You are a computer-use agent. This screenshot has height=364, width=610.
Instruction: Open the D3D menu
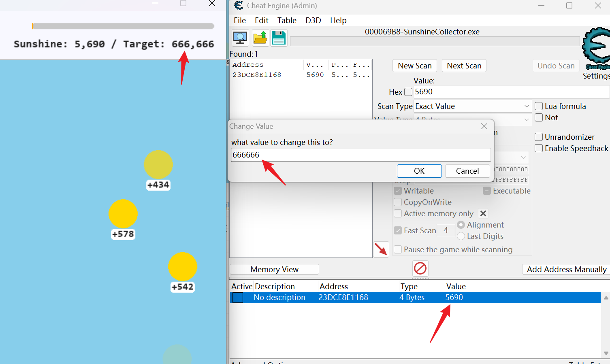pyautogui.click(x=313, y=20)
